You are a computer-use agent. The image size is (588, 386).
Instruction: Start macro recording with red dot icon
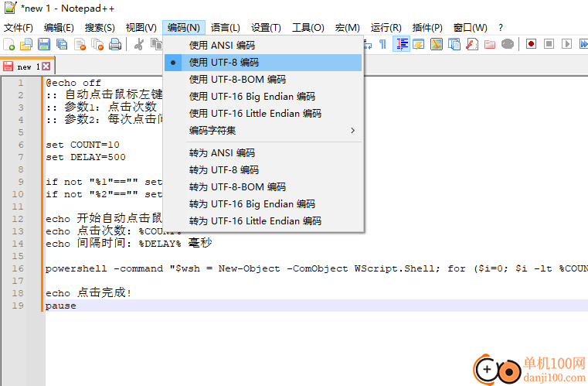pos(531,44)
